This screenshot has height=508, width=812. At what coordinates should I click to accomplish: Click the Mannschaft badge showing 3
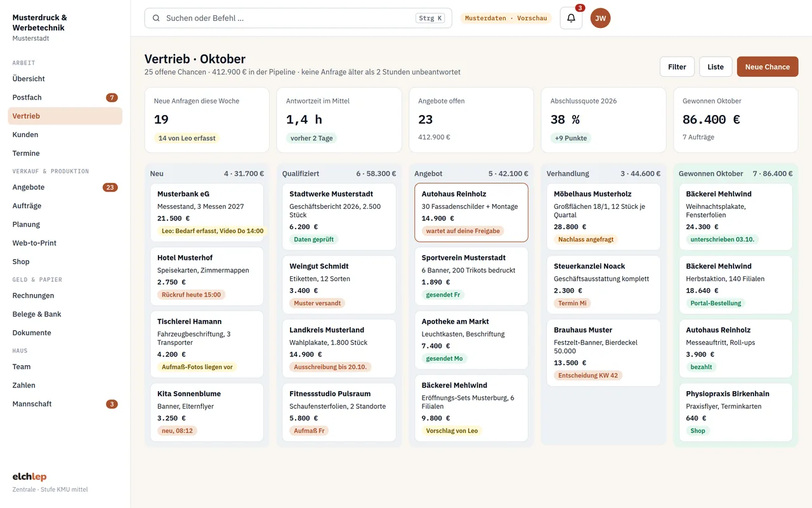click(x=112, y=404)
